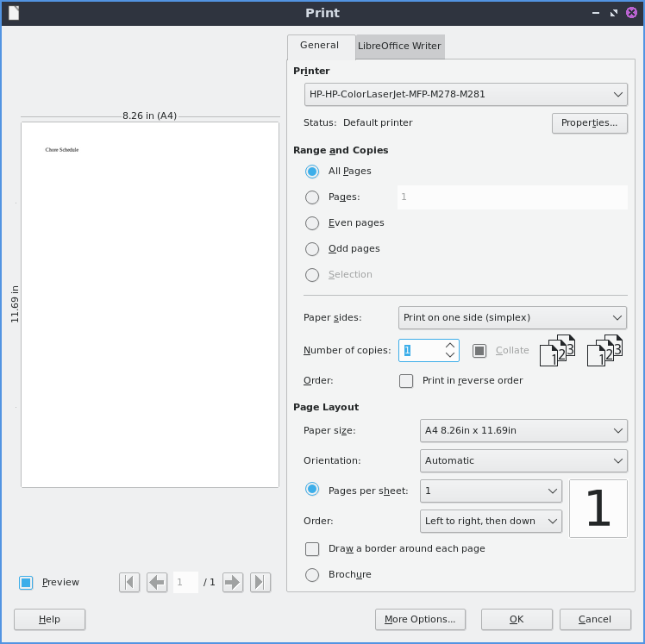The height and width of the screenshot is (644, 645).
Task: Select the Even pages radio button
Action: click(x=312, y=222)
